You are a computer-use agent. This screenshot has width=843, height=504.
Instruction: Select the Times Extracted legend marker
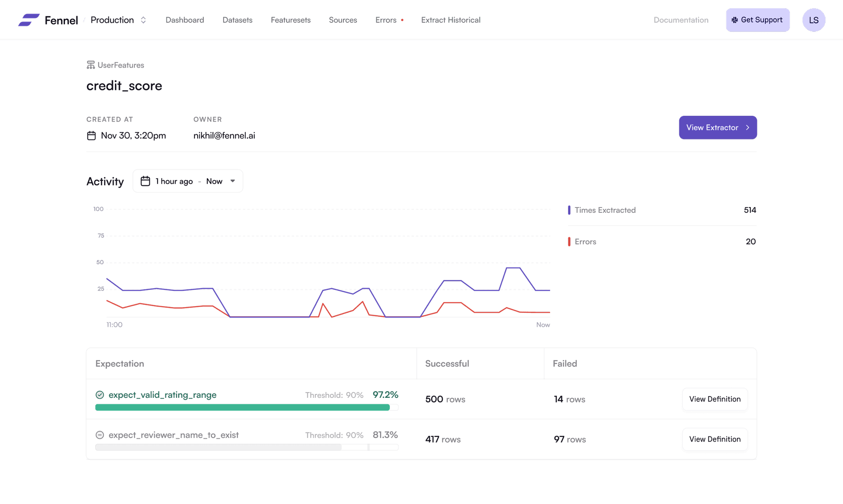click(x=569, y=210)
